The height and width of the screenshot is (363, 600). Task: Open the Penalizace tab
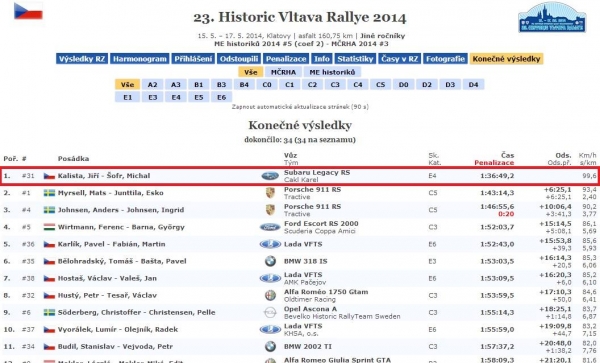[286, 59]
